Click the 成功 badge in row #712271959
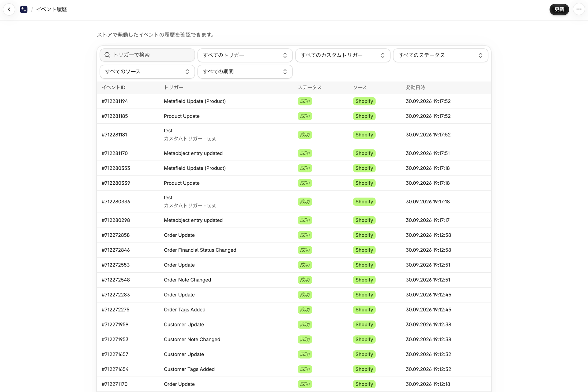588x392 pixels. 305,325
